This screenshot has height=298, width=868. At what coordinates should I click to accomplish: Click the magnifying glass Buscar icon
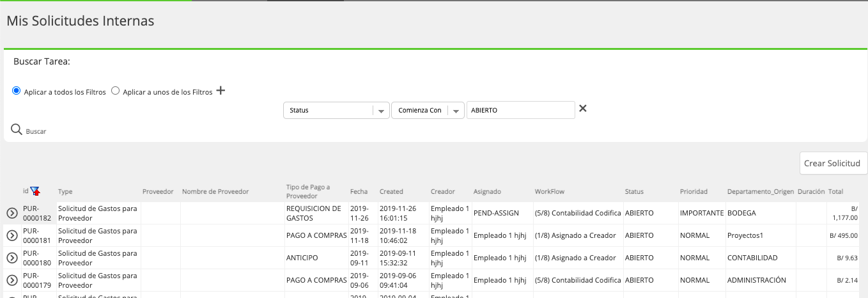tap(17, 130)
